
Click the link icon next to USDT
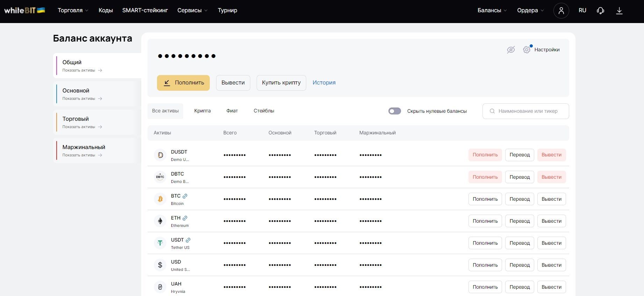point(188,240)
